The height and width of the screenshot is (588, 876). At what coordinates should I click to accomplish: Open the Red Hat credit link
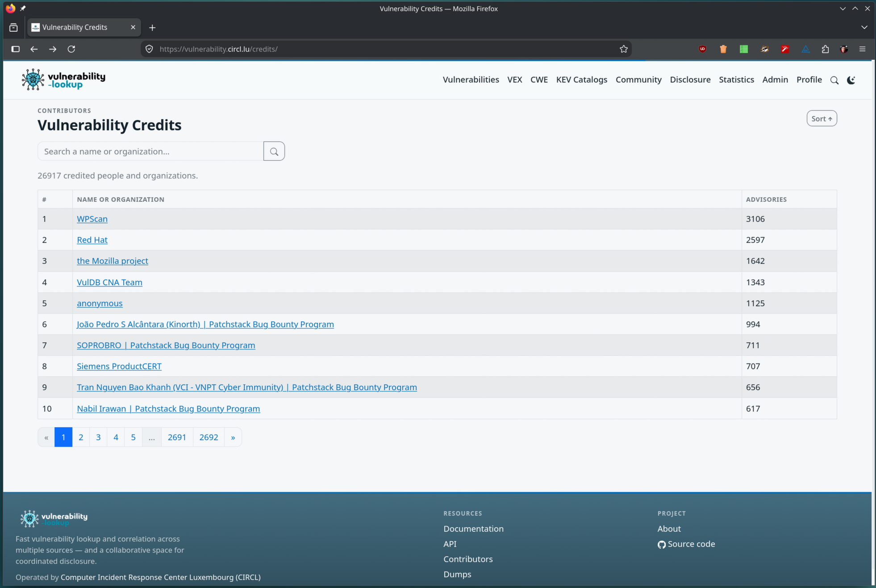pyautogui.click(x=92, y=240)
